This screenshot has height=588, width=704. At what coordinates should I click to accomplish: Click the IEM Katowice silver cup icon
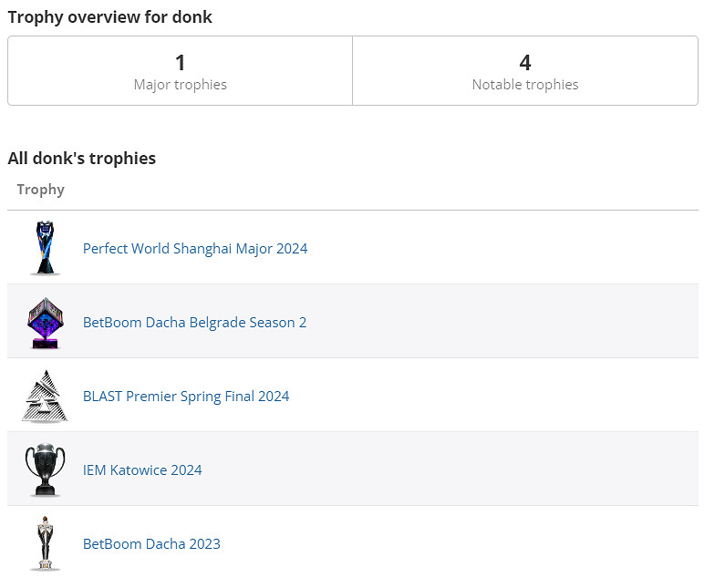(45, 469)
